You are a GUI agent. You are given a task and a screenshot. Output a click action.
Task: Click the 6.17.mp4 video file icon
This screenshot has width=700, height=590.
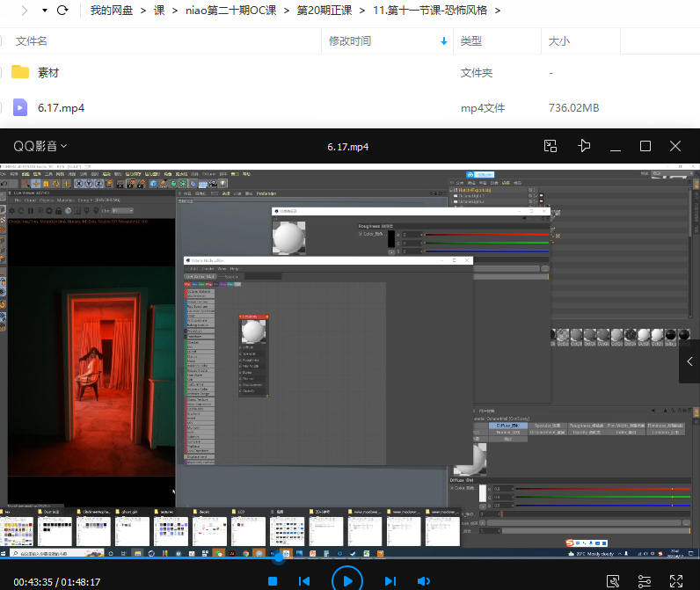point(20,108)
